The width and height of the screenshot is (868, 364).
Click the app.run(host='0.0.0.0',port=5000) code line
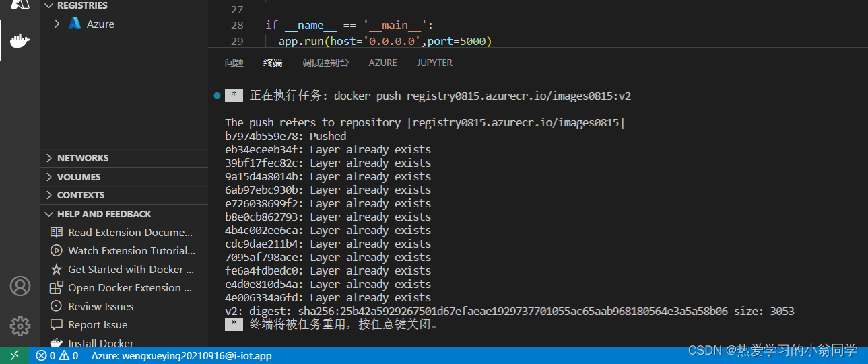[x=385, y=42]
